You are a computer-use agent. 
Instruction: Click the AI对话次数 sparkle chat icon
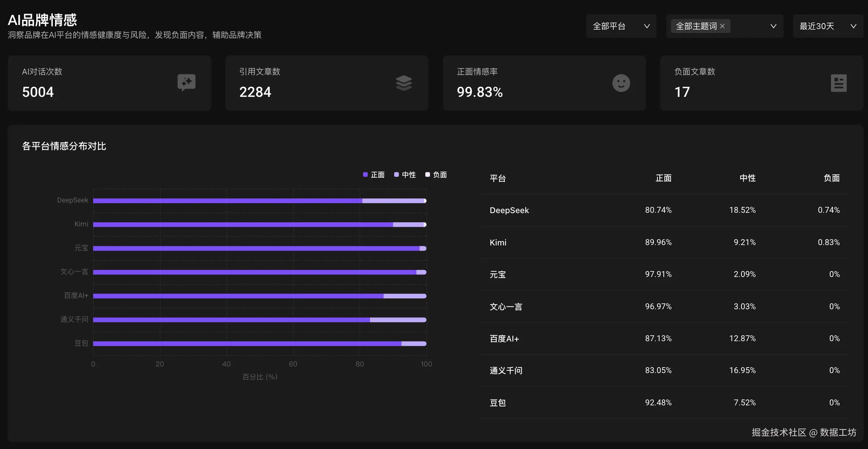point(186,83)
